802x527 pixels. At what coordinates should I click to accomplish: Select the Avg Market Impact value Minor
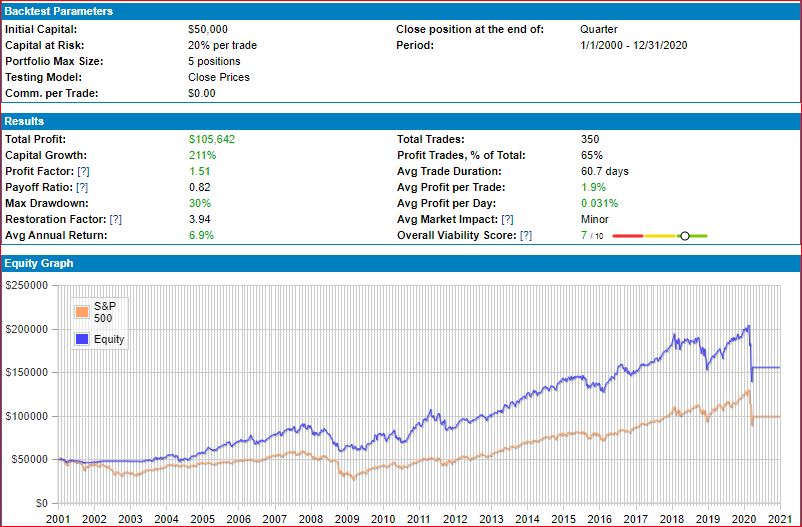[x=595, y=219]
